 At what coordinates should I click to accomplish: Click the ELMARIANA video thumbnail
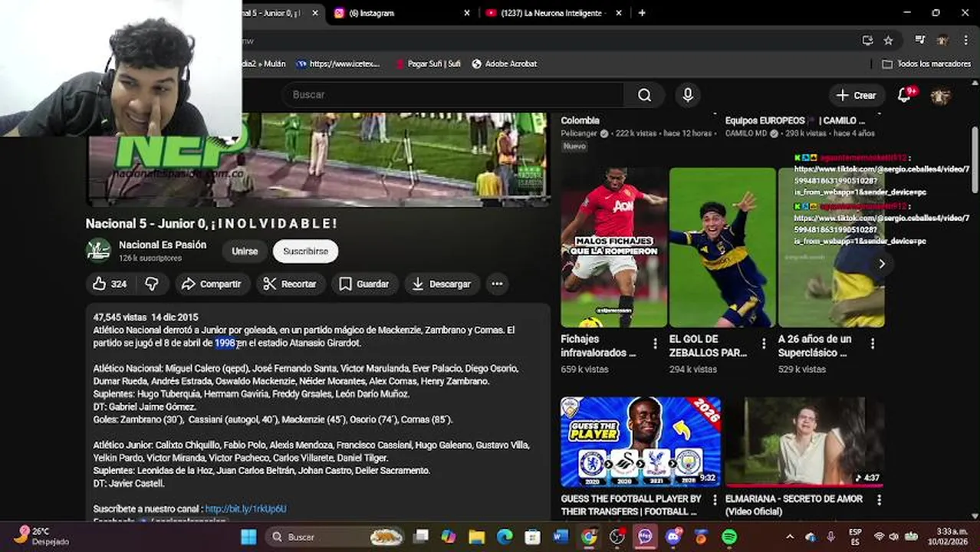point(804,442)
